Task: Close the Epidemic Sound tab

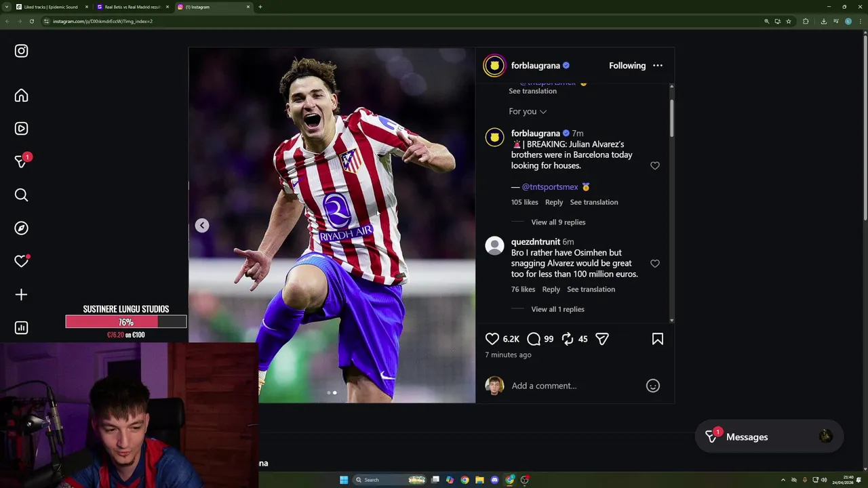Action: pyautogui.click(x=86, y=7)
